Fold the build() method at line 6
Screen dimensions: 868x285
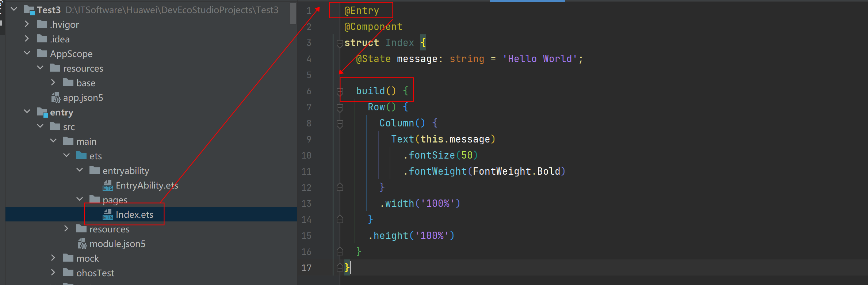point(340,91)
